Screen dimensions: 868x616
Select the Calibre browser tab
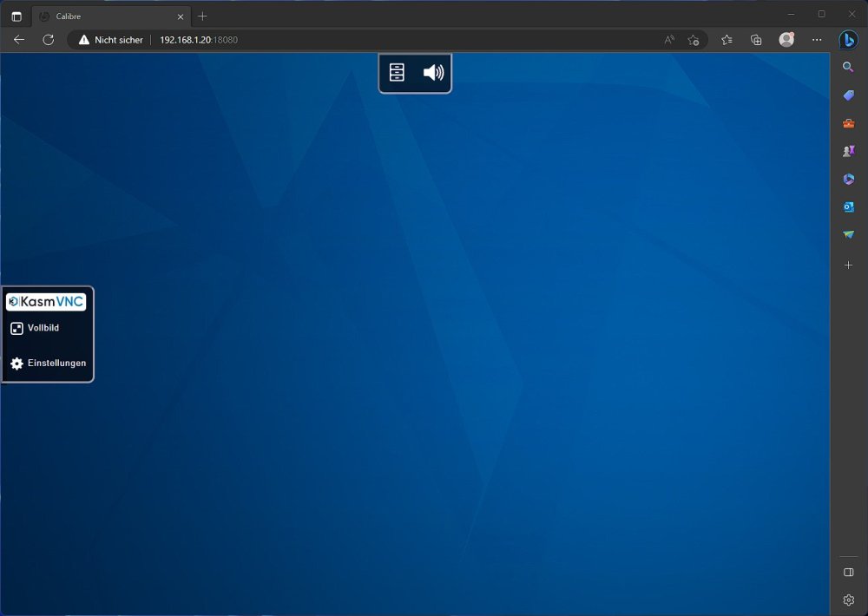[x=111, y=16]
